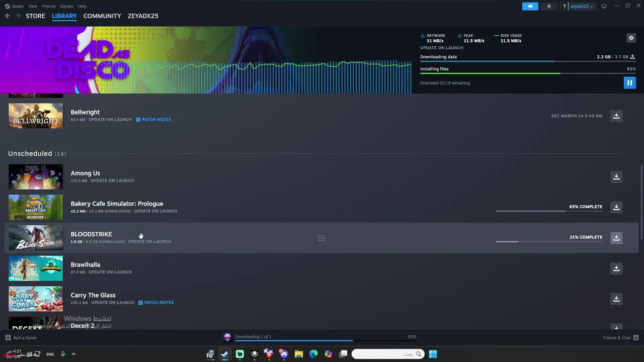Click the download icon beside 3.7 GB
This screenshot has height=362, width=644.
632,57
